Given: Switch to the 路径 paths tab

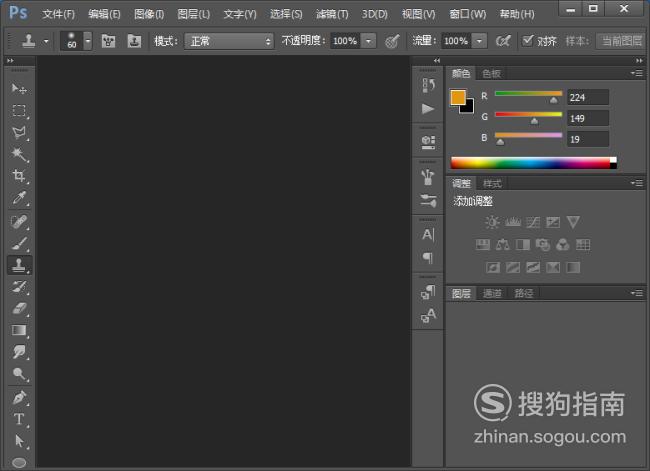Looking at the screenshot, I should pos(524,294).
